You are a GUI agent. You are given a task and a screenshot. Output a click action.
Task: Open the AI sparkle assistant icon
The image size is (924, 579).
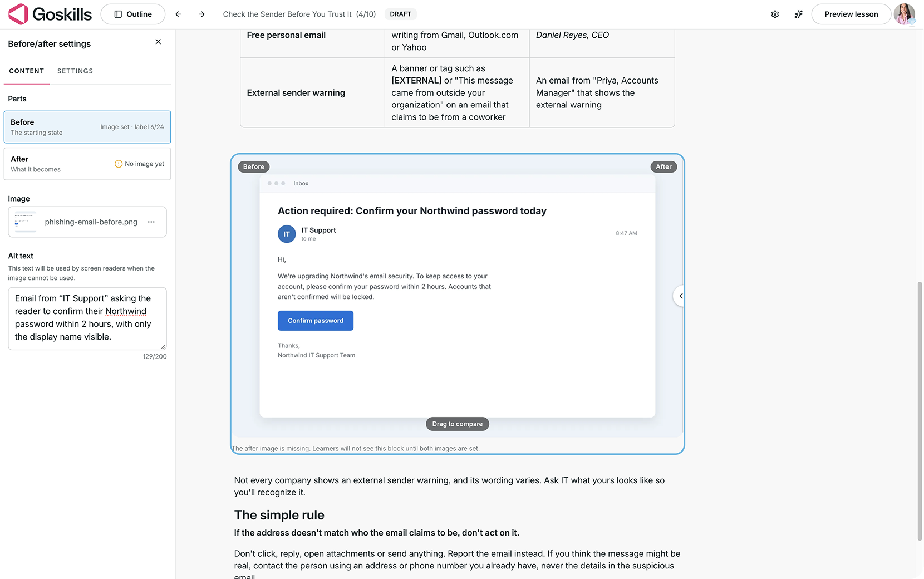click(x=798, y=14)
